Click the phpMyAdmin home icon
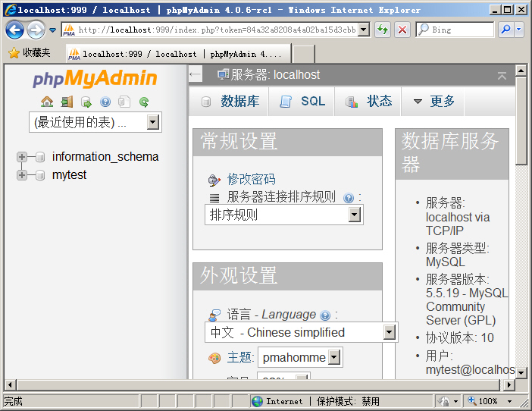 47,102
